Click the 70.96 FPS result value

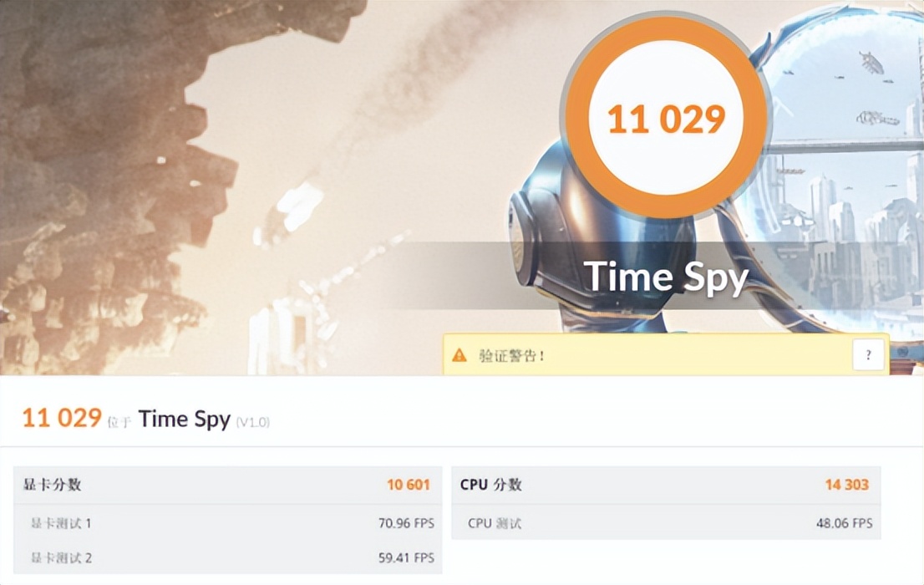click(406, 523)
